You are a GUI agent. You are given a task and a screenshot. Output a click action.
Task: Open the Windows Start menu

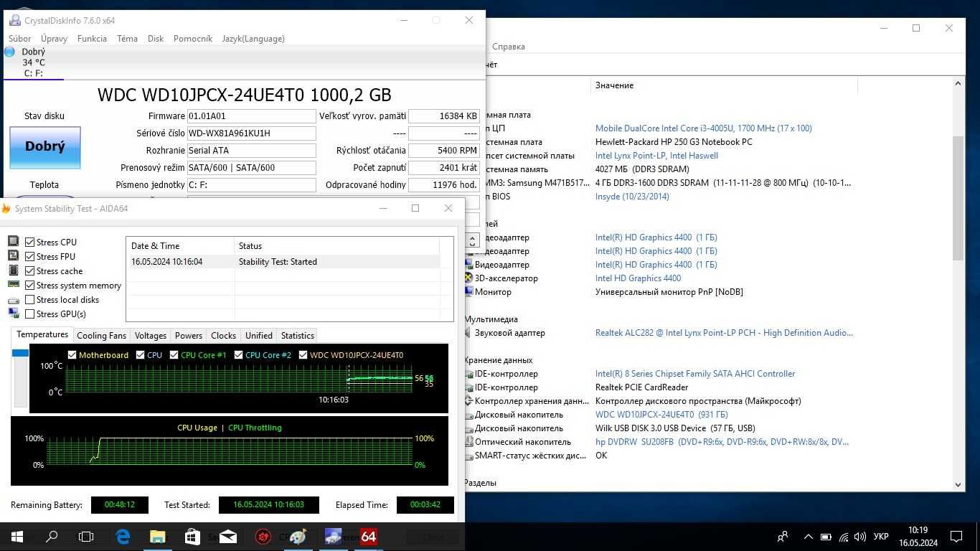(x=17, y=536)
